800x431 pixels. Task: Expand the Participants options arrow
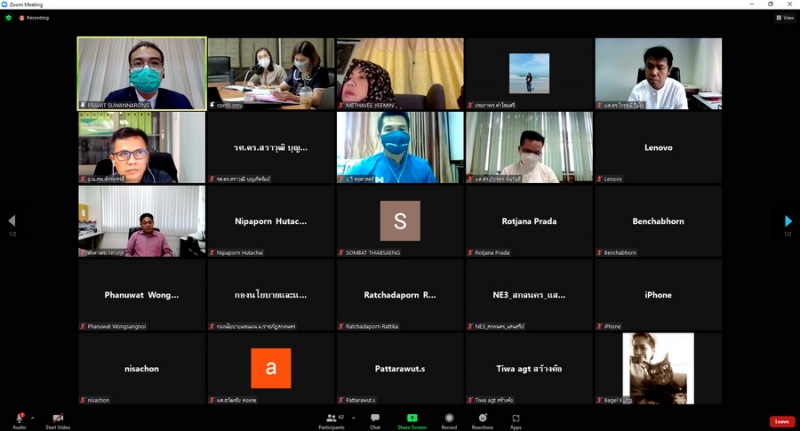pyautogui.click(x=351, y=417)
